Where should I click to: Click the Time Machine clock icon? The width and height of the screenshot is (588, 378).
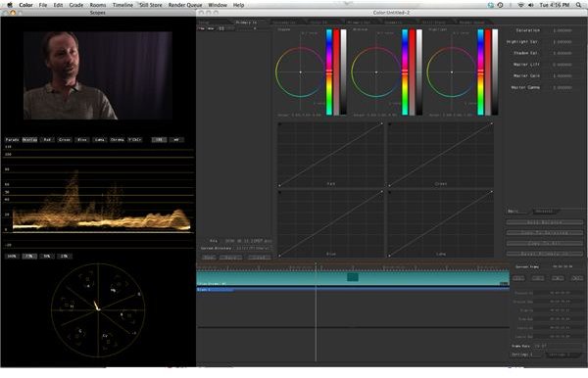(501, 5)
